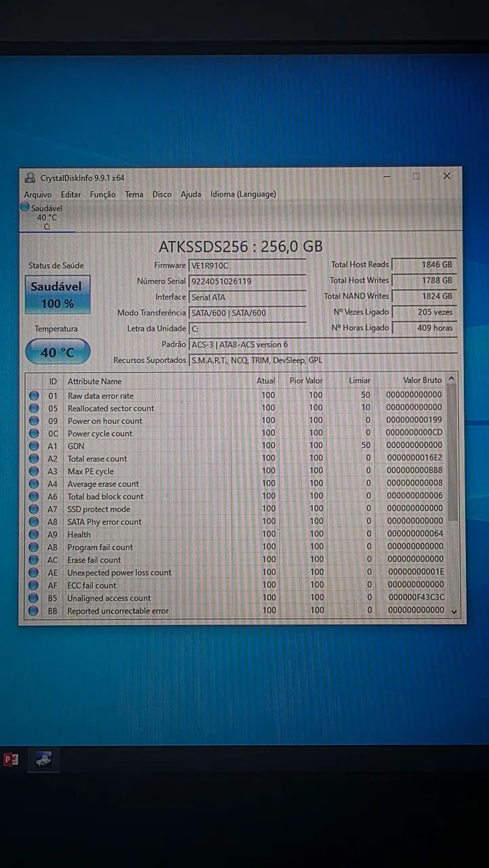This screenshot has width=489, height=868.
Task: Click the status icon for SATA Phy error count
Action: (x=34, y=522)
